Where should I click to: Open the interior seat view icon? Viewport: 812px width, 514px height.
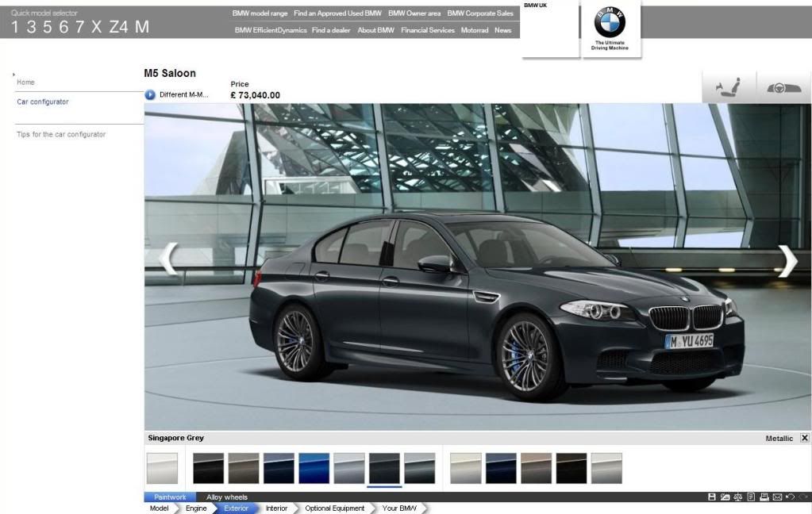(x=729, y=87)
